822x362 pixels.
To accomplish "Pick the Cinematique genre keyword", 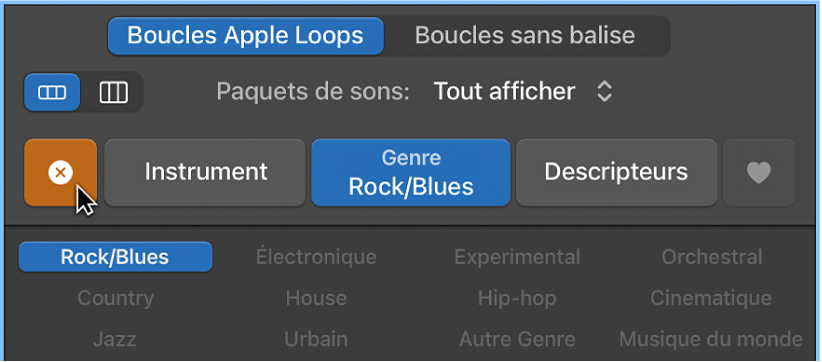I will (711, 298).
